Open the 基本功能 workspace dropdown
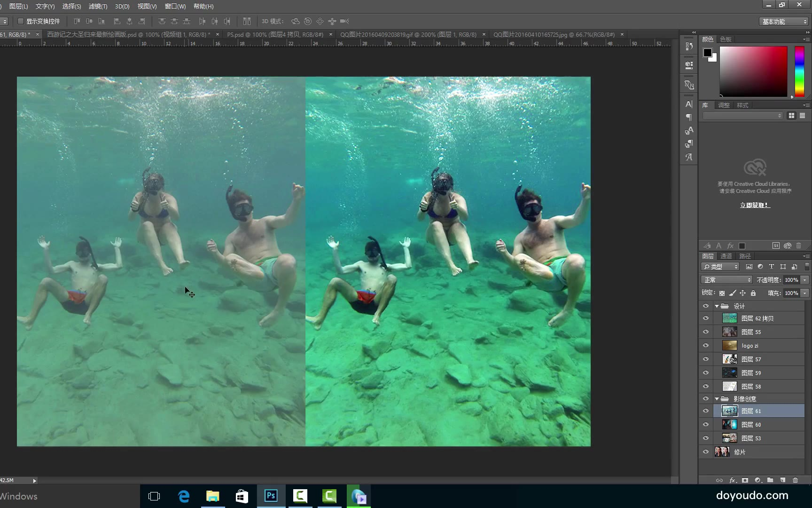This screenshot has height=508, width=812. (784, 22)
